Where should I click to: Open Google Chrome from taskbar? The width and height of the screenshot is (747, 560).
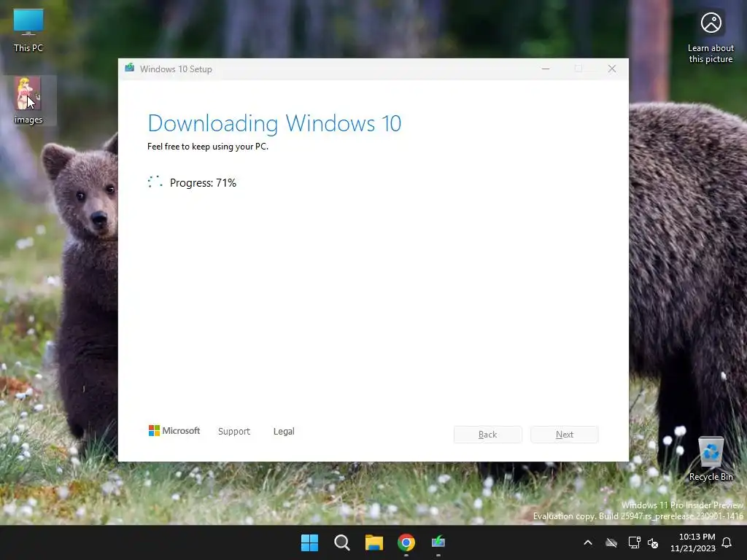coord(406,542)
